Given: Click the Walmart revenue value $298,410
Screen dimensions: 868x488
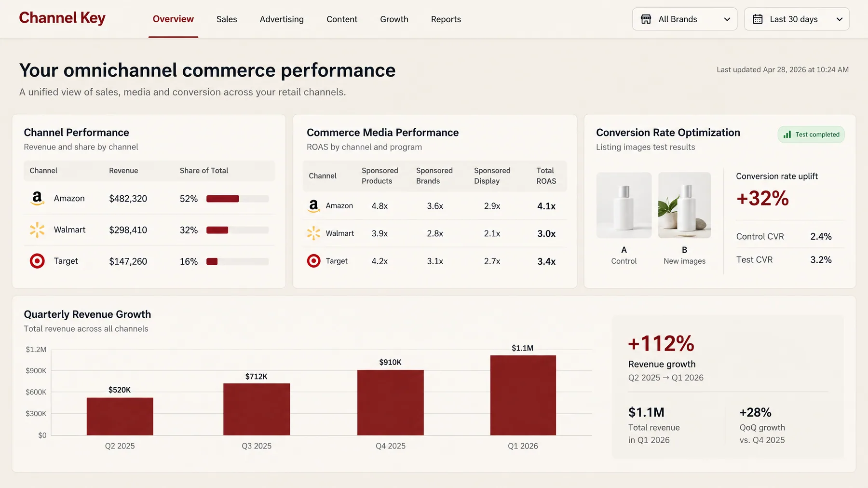Looking at the screenshot, I should tap(128, 230).
